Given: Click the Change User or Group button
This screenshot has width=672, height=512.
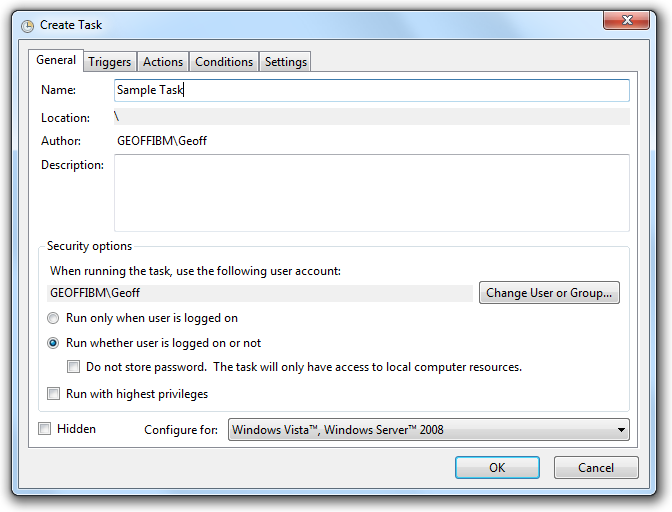Looking at the screenshot, I should pos(549,293).
